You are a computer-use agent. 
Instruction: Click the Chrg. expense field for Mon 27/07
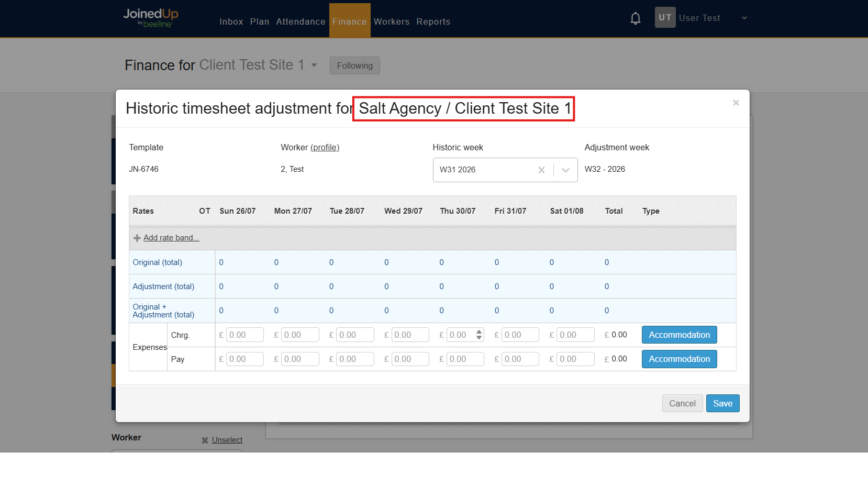[x=300, y=335]
